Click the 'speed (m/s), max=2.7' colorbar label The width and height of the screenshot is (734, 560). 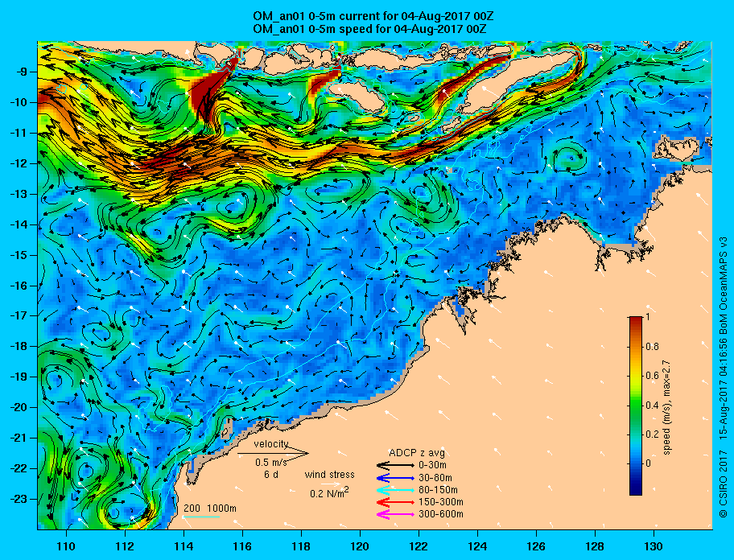[x=667, y=406]
